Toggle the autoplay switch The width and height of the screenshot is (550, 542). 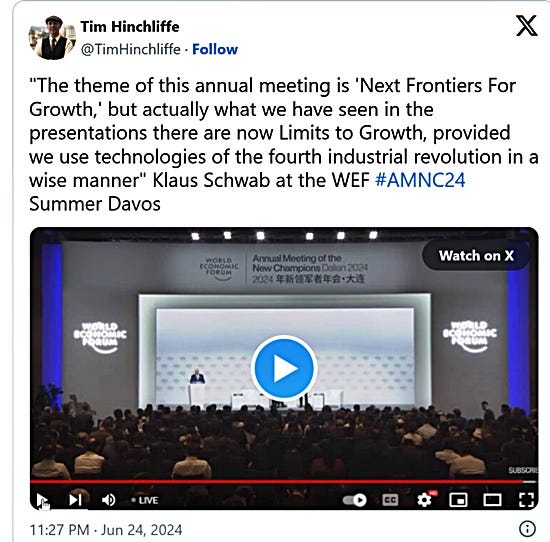pyautogui.click(x=354, y=500)
